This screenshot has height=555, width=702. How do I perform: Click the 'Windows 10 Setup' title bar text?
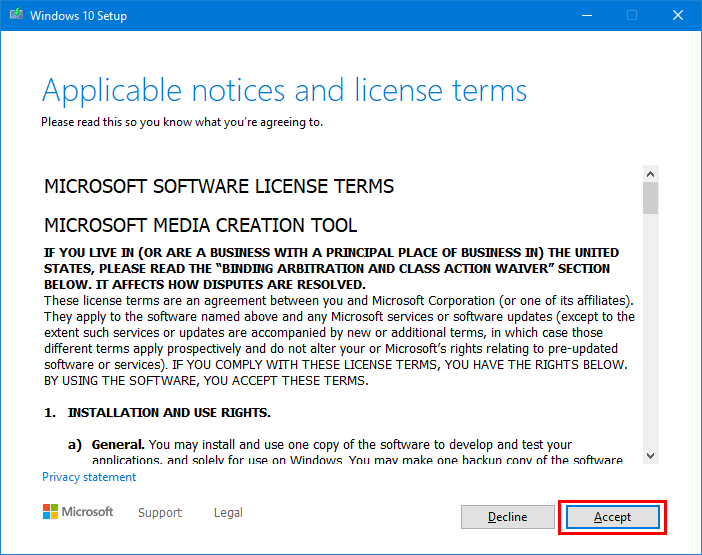pos(78,16)
